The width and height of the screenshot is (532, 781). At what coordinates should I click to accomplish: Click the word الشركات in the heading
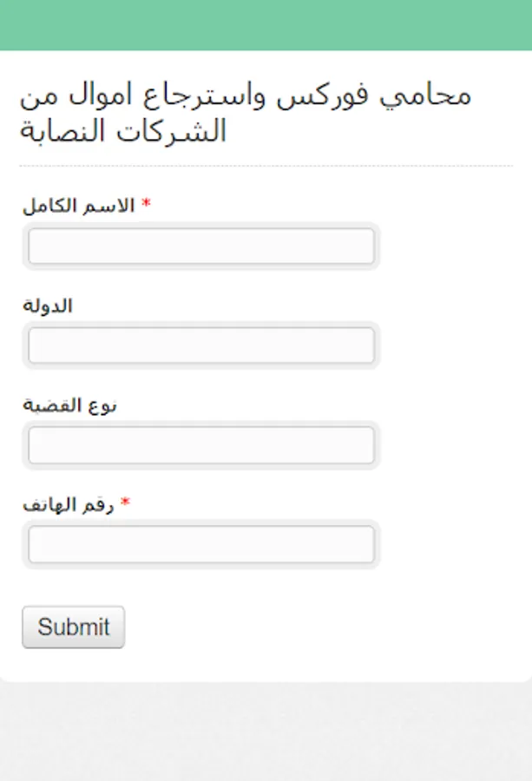[171, 132]
